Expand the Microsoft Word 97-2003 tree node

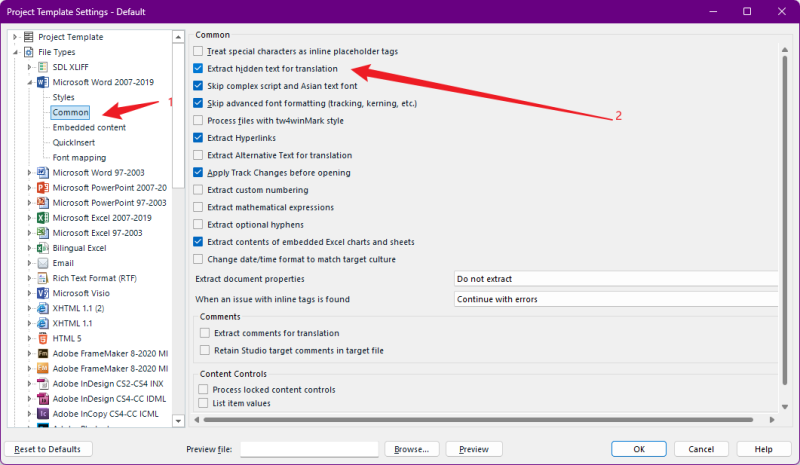tap(29, 172)
